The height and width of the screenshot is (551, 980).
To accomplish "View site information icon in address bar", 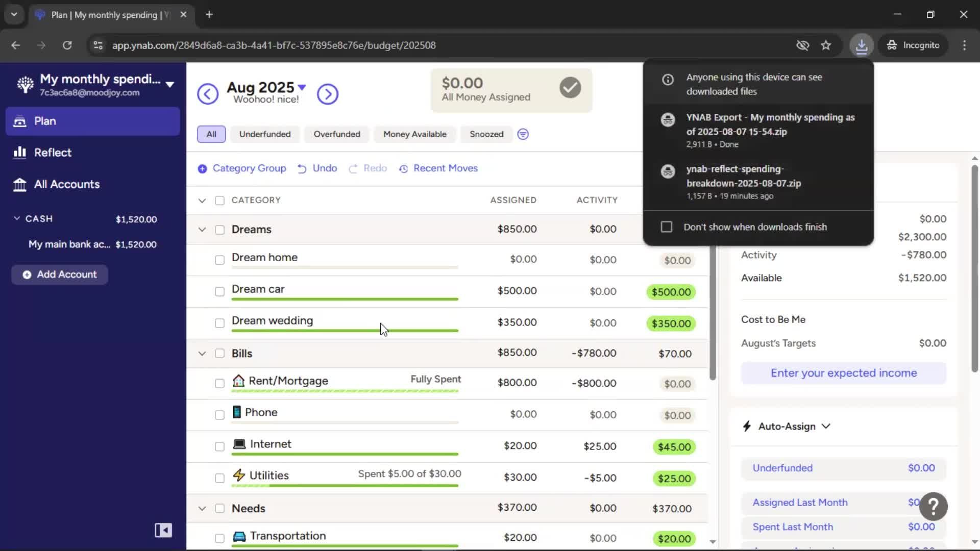I will pos(98,45).
